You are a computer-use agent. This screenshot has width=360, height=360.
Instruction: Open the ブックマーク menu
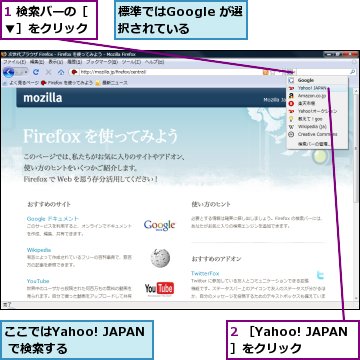(x=102, y=62)
